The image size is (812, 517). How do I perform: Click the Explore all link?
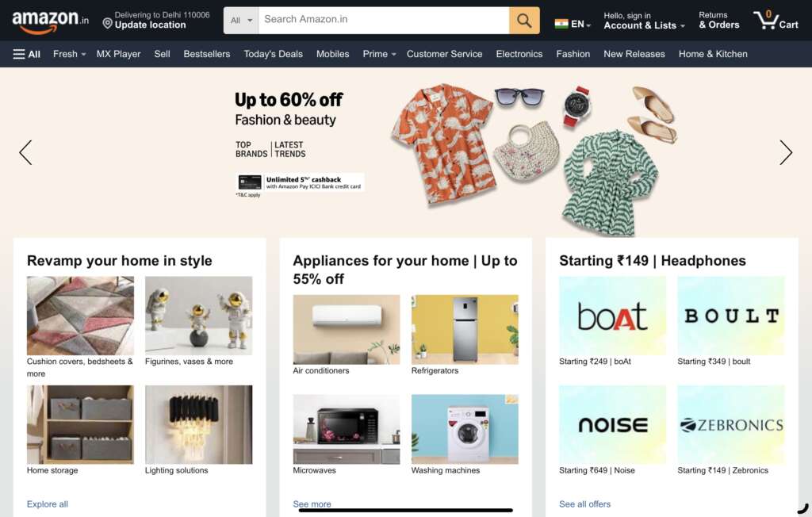[x=47, y=504]
